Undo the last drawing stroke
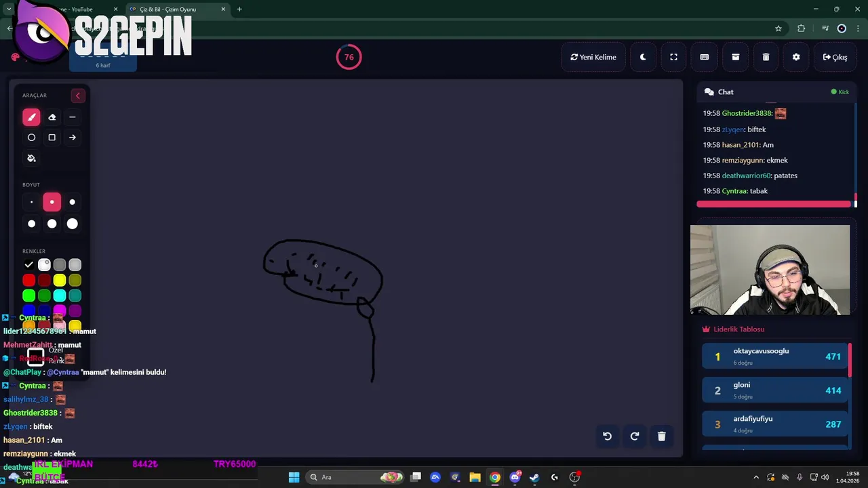Image resolution: width=868 pixels, height=488 pixels. tap(608, 436)
